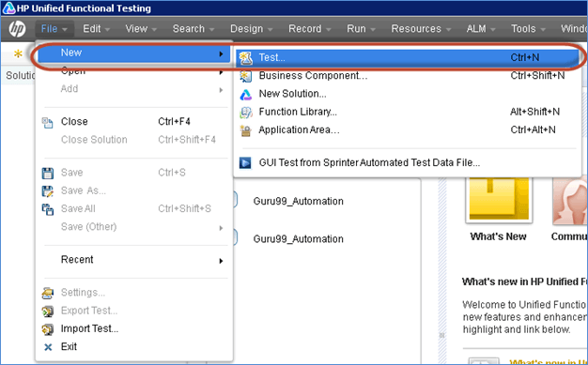Click the UFT application icon in title bar
Viewport: 588px width, 365px height.
click(x=8, y=8)
